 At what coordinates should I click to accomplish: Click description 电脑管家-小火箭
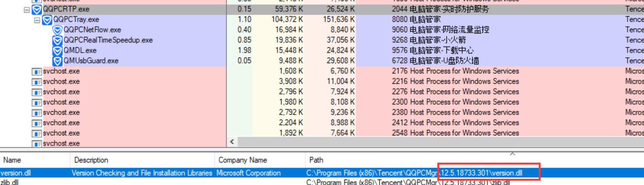438,40
